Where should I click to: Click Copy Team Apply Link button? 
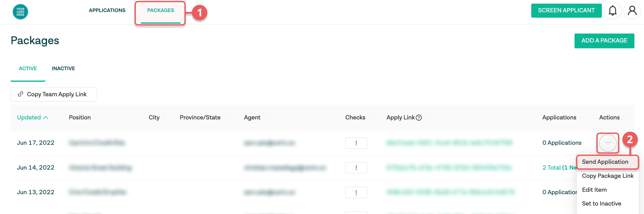pyautogui.click(x=54, y=94)
